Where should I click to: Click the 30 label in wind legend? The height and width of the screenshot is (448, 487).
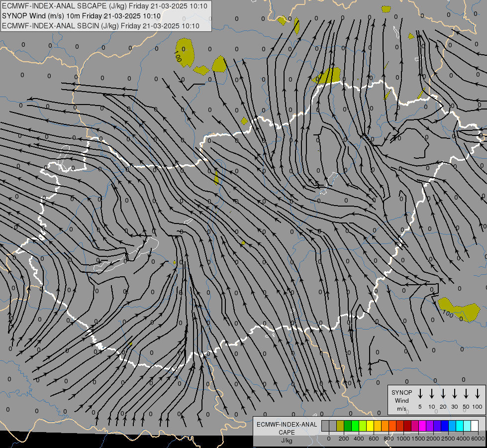(x=454, y=407)
